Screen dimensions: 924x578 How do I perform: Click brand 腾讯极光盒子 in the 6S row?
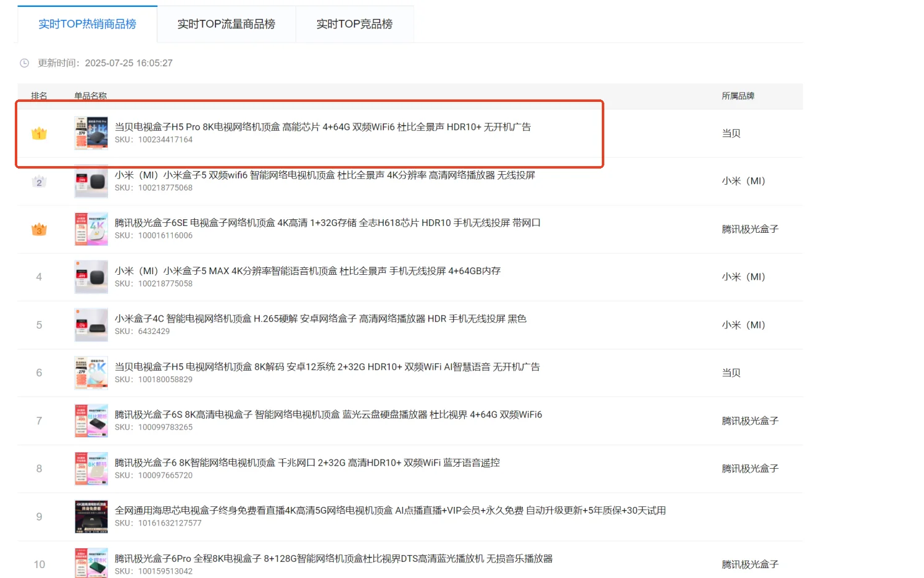[751, 421]
